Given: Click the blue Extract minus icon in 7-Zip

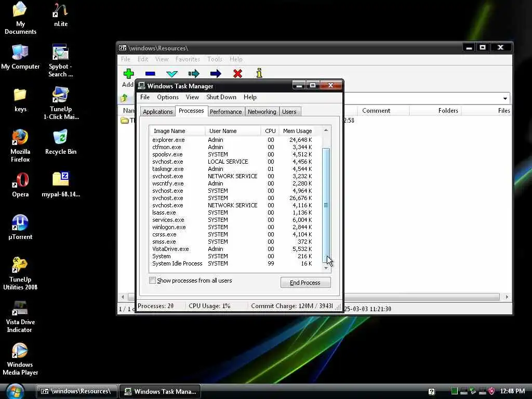Looking at the screenshot, I should tap(150, 74).
